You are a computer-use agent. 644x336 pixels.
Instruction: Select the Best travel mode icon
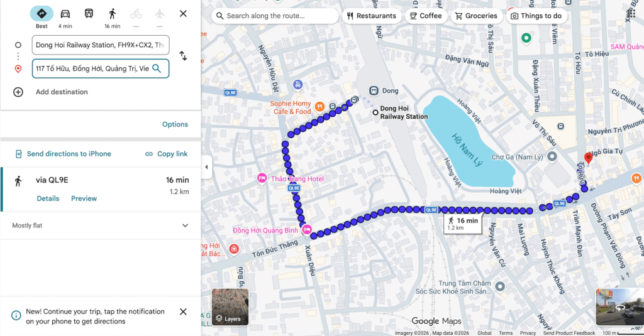[42, 14]
